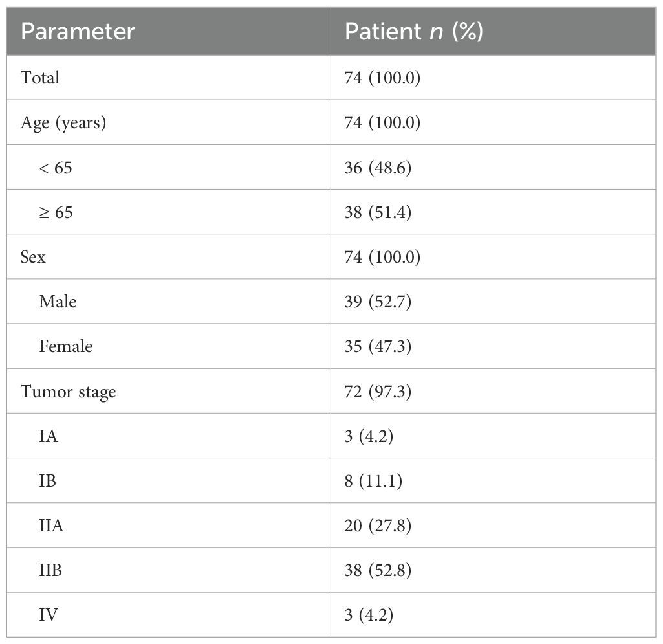Click the value 20 (27.8)
This screenshot has width=663, height=644.
pyautogui.click(x=378, y=526)
